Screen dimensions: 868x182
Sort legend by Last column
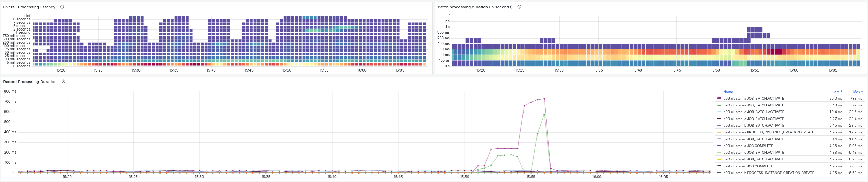(837, 92)
